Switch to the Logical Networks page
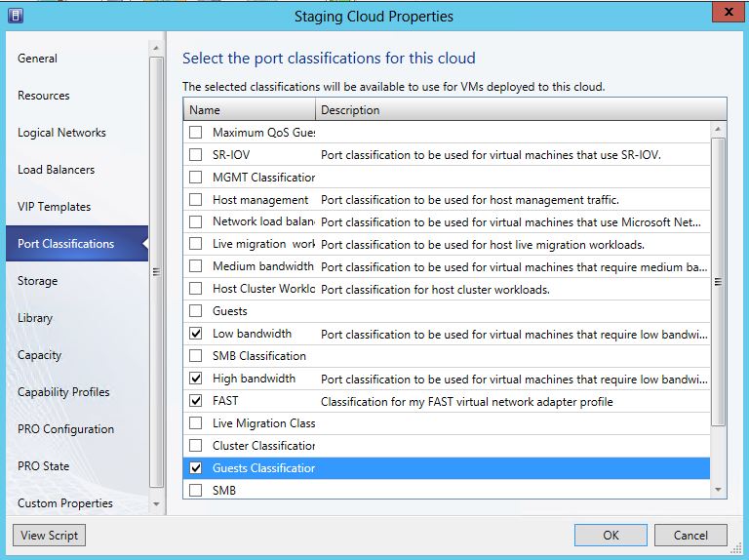The height and width of the screenshot is (560, 749). coord(61,133)
